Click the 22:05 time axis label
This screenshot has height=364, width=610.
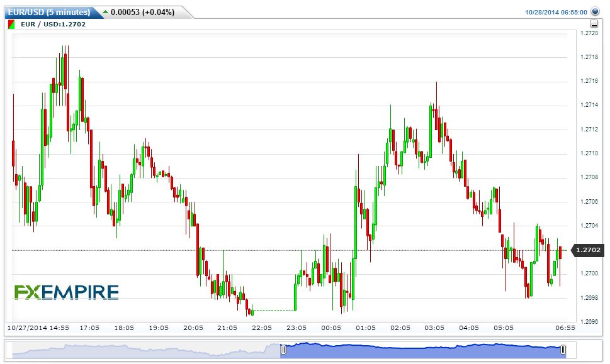point(262,328)
